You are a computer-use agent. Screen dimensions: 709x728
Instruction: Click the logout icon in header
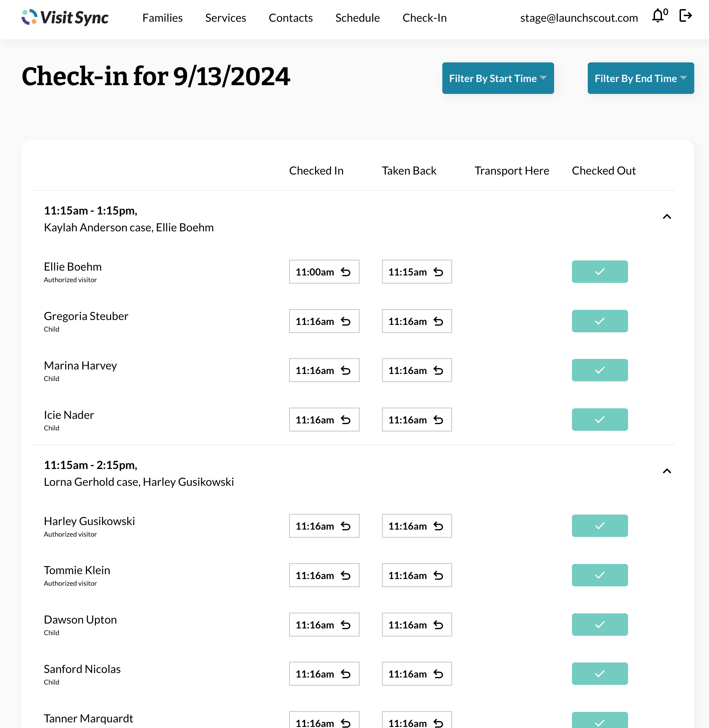685,16
